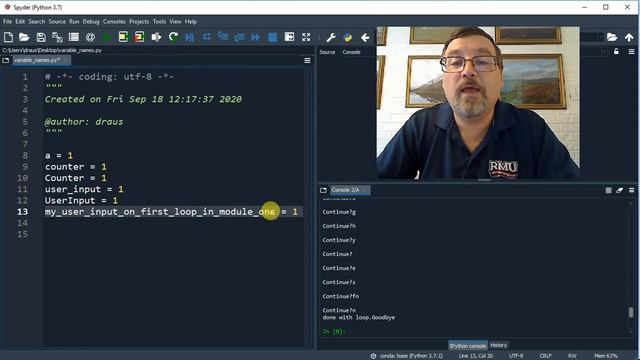Screen dimensions: 640x360
Task: Run the file with green play icon
Action: coord(107,38)
